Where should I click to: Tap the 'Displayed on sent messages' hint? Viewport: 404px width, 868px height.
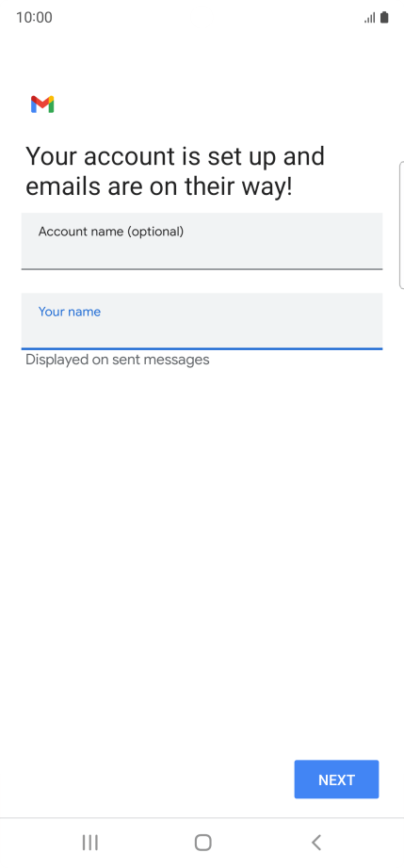(x=118, y=360)
